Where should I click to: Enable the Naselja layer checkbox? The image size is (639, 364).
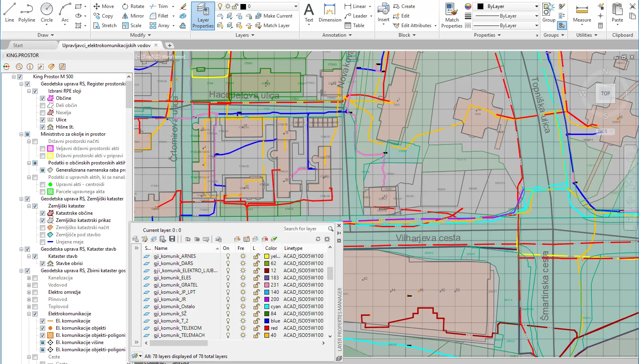(42, 113)
